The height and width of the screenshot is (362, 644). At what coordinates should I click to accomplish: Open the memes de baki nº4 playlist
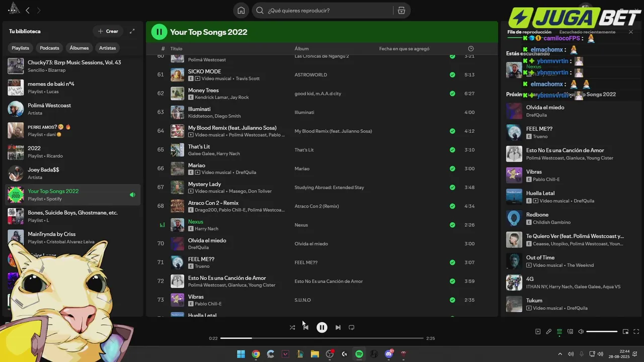click(73, 87)
